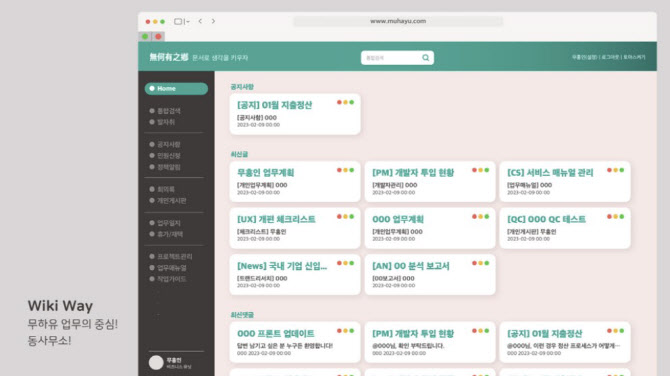Click the last link after 로그아웃 in the header
The height and width of the screenshot is (376, 670).
(634, 57)
